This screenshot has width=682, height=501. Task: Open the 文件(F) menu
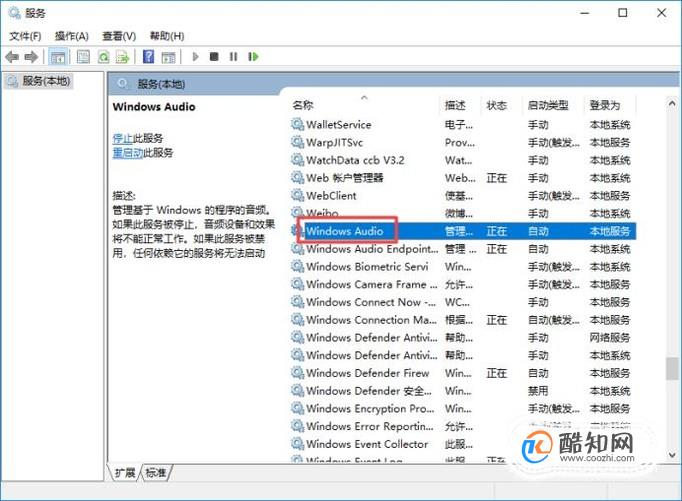25,36
